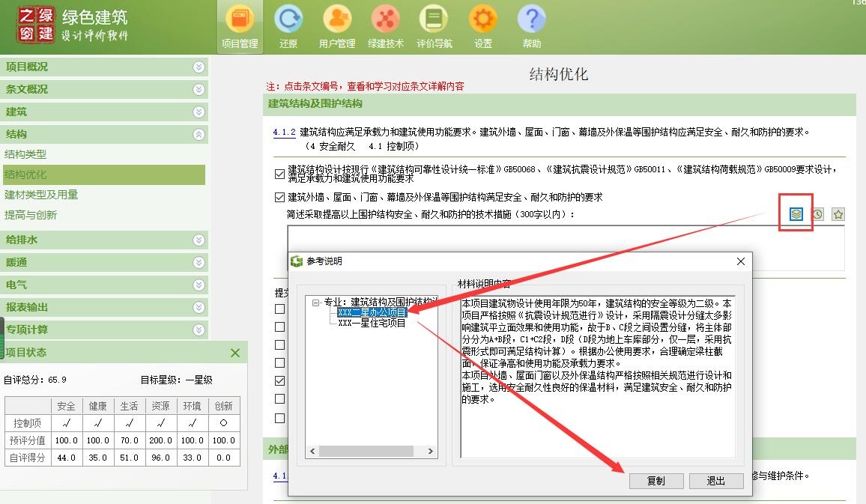Click the 退出 exit button
This screenshot has height=504, width=866.
(x=715, y=481)
